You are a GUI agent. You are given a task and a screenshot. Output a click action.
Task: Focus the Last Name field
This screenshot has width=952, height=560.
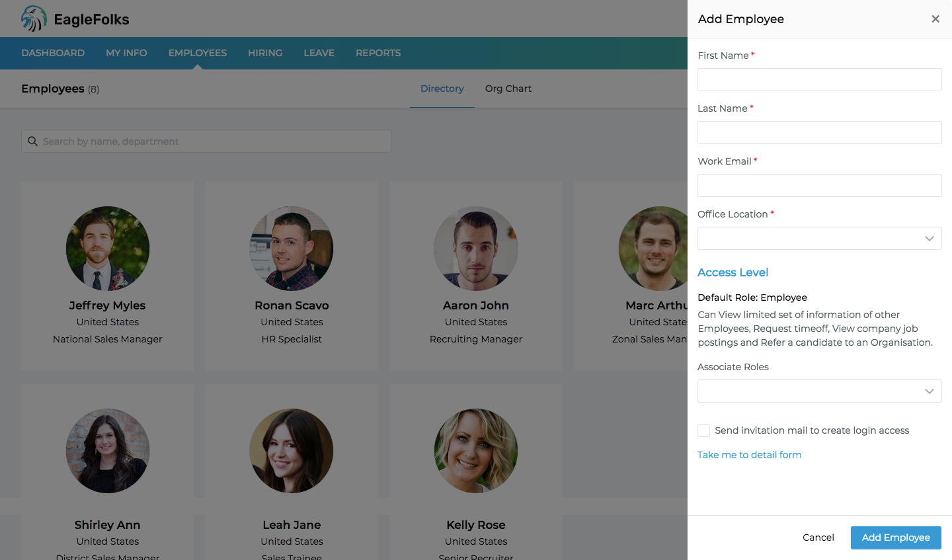(820, 133)
